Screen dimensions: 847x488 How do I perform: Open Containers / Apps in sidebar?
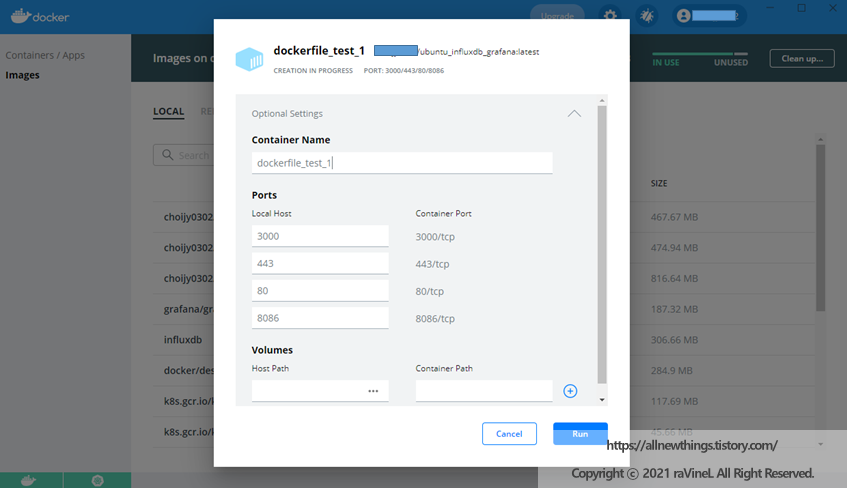(x=45, y=55)
